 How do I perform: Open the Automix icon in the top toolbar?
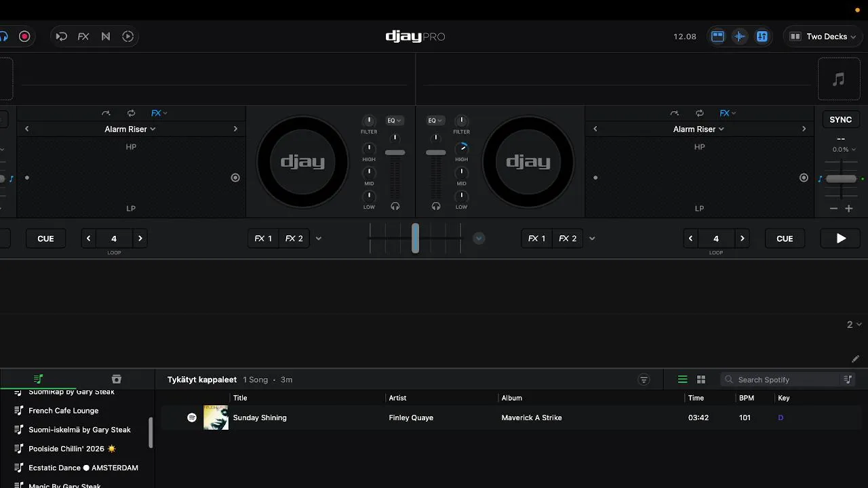click(x=62, y=37)
